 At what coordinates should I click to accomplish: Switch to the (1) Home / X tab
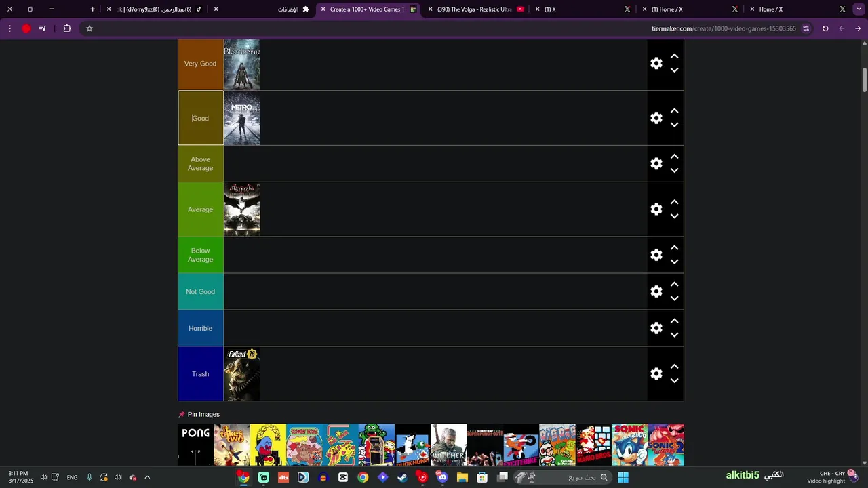690,9
